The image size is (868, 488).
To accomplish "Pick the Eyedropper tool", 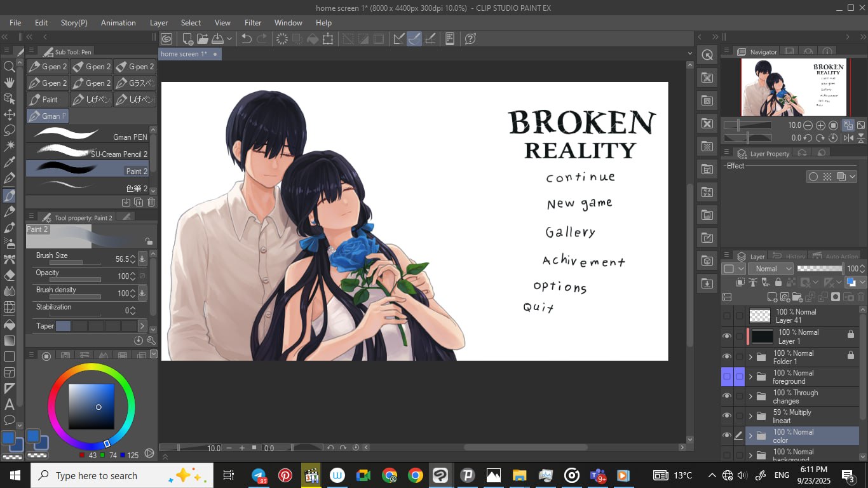I will coord(10,163).
